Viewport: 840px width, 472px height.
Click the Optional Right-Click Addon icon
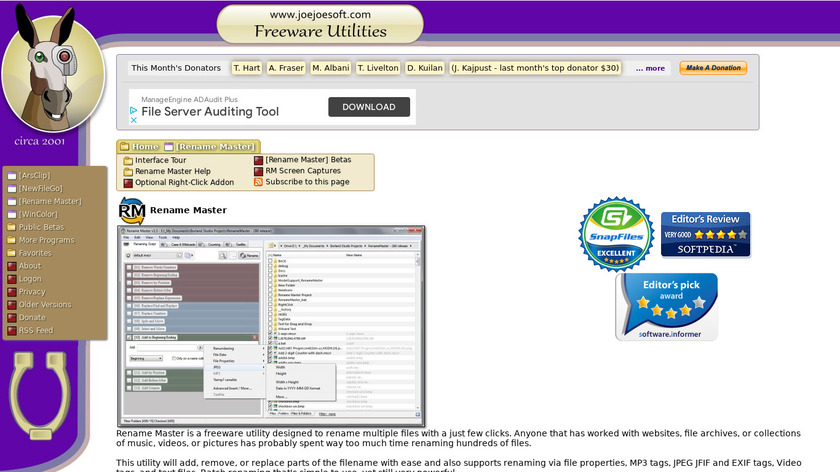[x=128, y=183]
